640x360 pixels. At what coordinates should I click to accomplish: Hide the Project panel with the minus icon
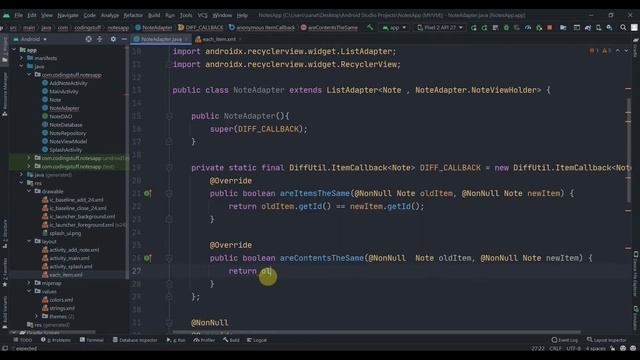click(x=124, y=39)
